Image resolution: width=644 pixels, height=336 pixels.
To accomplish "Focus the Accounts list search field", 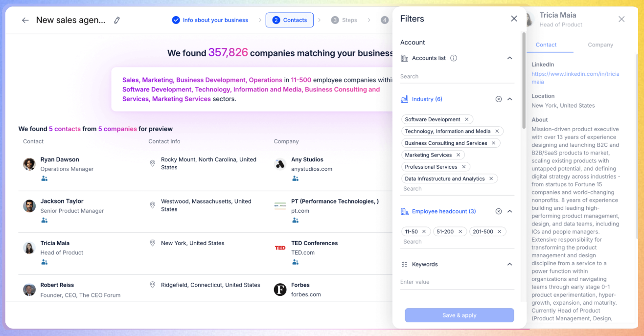I will click(x=457, y=76).
